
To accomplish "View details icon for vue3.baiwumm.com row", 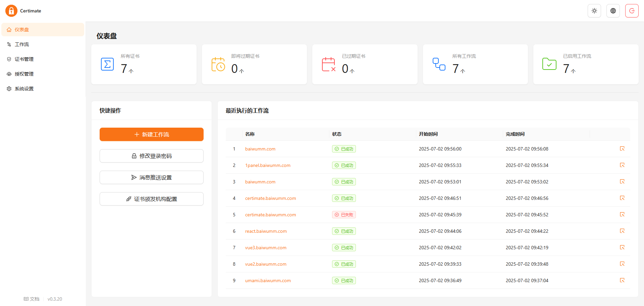I will [x=622, y=247].
